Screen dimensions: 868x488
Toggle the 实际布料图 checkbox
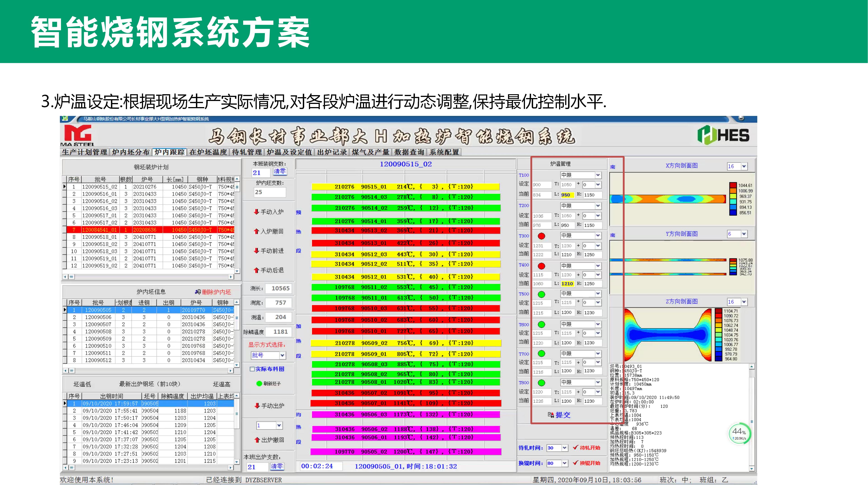252,369
